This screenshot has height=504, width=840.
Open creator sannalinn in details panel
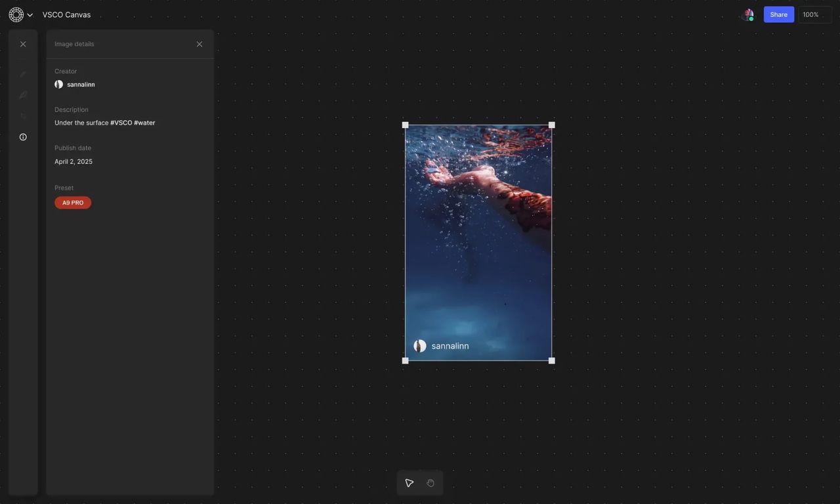[80, 85]
